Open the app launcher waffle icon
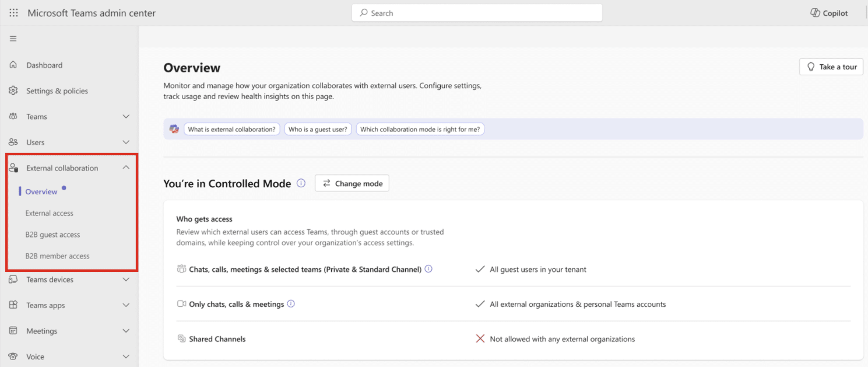The image size is (868, 367). 13,13
